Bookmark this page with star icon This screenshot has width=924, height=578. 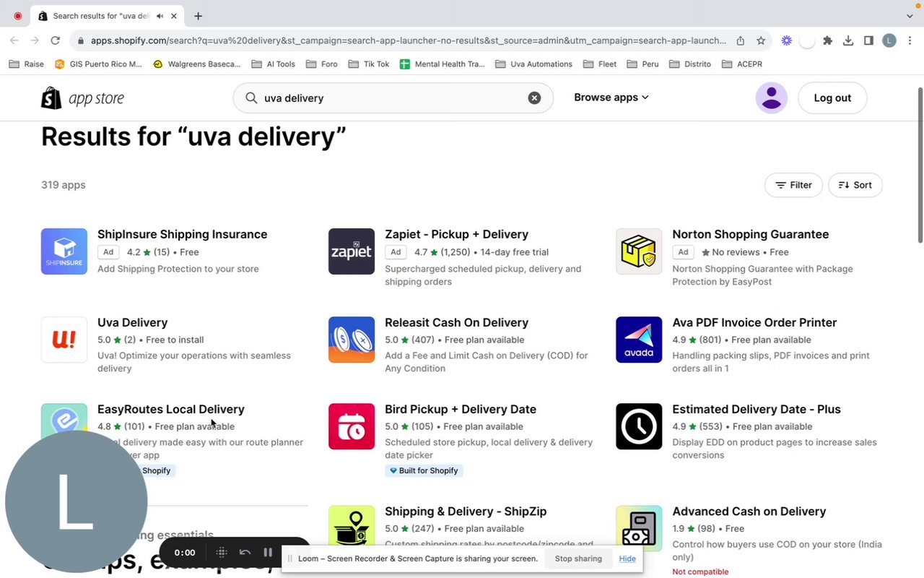click(x=761, y=40)
